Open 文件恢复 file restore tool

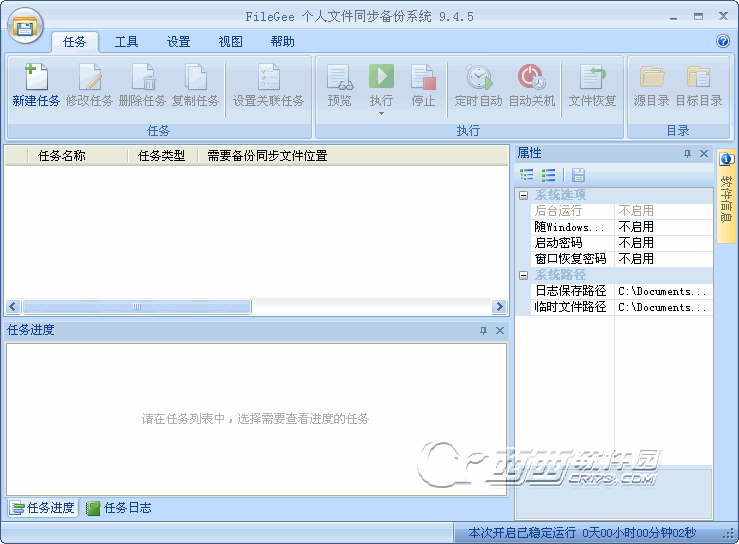[x=592, y=85]
